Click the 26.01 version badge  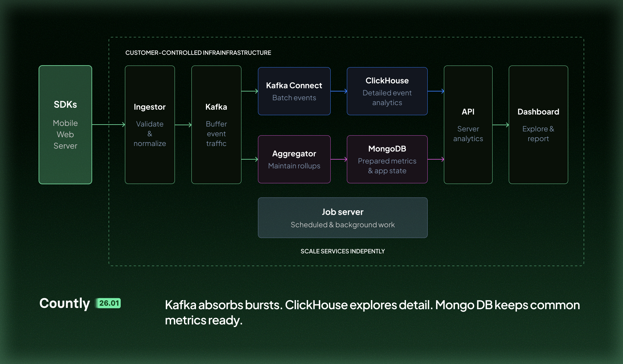109,303
